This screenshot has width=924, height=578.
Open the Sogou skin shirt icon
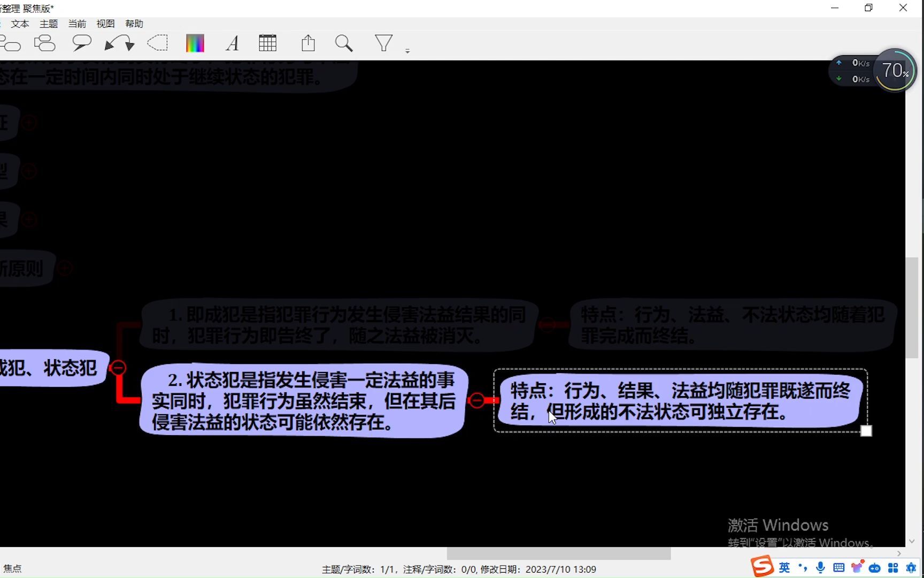click(857, 567)
